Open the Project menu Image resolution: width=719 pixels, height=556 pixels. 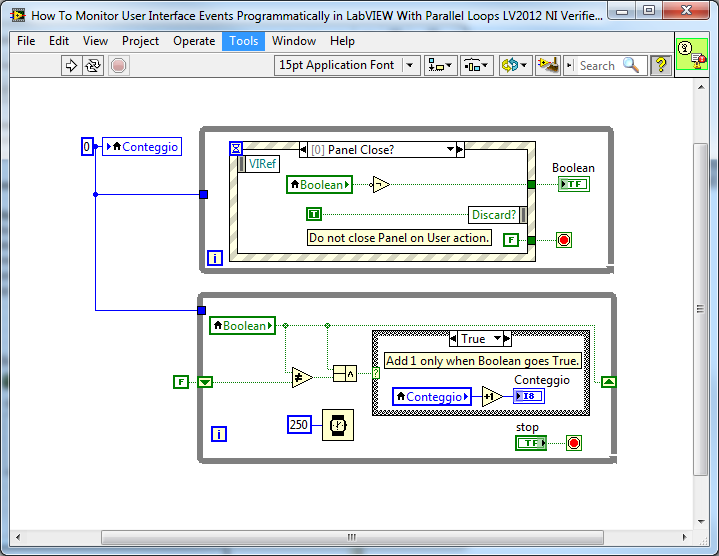140,41
